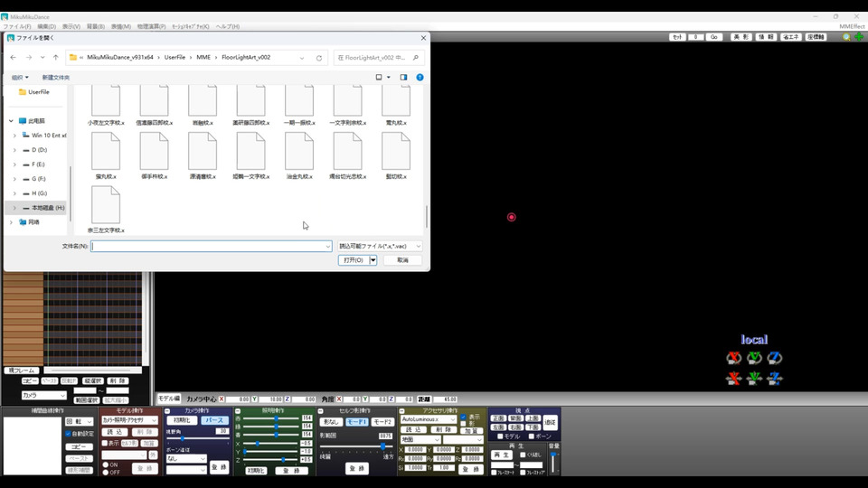This screenshot has height=488, width=868.
Task: Select the ON radio button
Action: coord(106,465)
